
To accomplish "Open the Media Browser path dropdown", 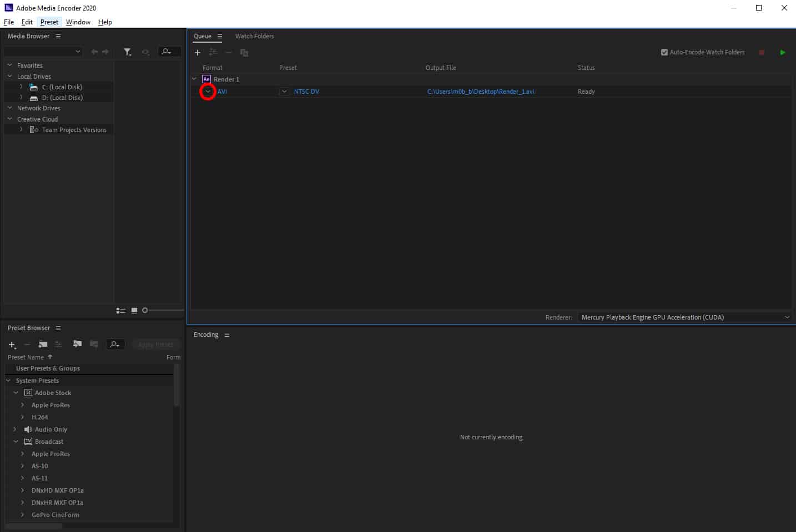I will 43,52.
